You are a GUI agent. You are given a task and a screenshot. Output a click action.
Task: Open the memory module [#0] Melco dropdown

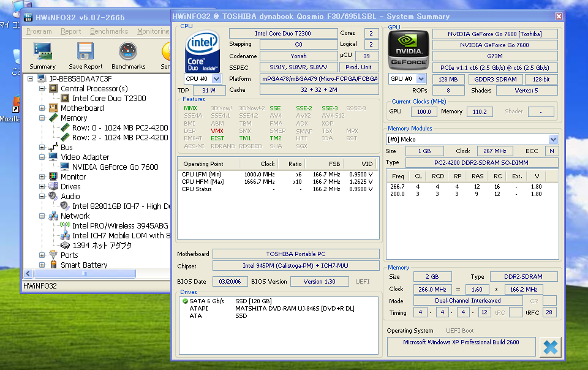coord(553,140)
